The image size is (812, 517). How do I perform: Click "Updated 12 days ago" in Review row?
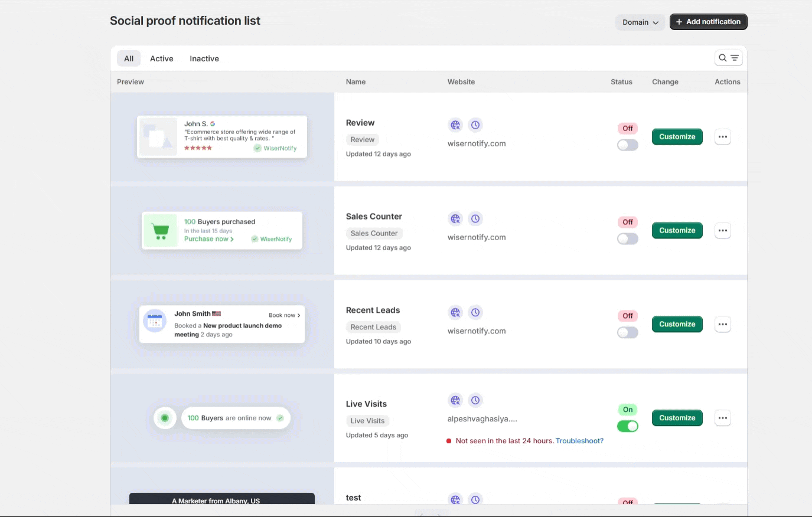pos(379,154)
